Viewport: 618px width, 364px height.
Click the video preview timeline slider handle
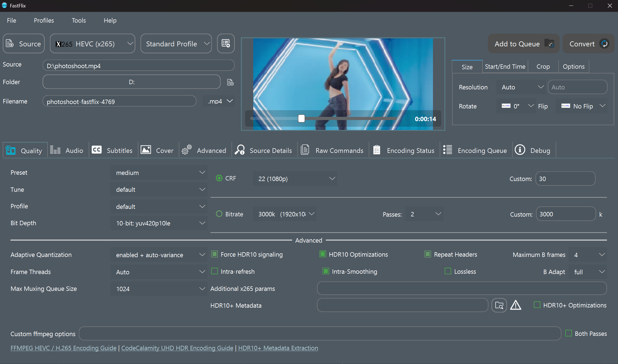[301, 118]
